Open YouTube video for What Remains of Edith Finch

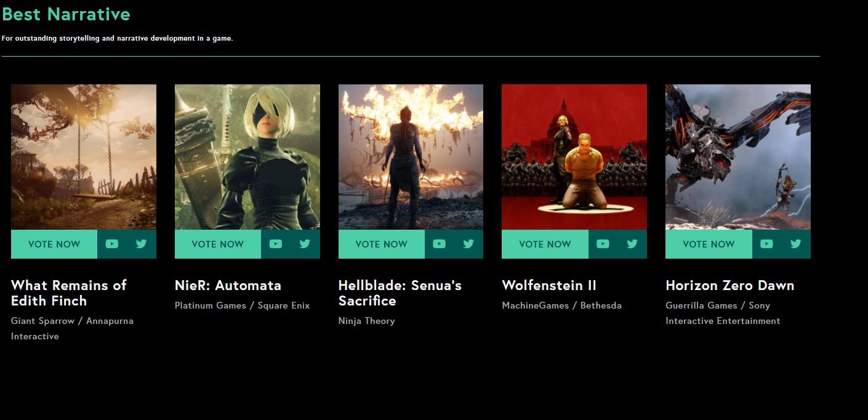(x=111, y=244)
